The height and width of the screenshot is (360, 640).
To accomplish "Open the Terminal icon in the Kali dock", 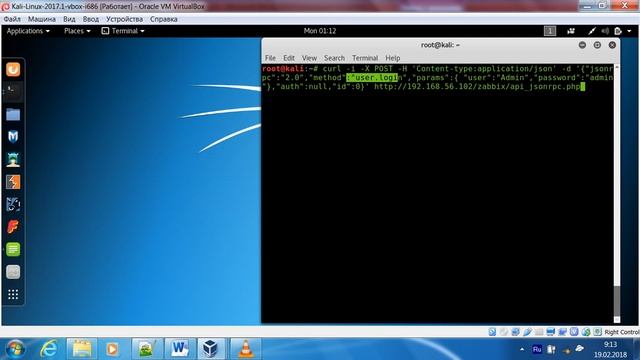I will (x=13, y=91).
